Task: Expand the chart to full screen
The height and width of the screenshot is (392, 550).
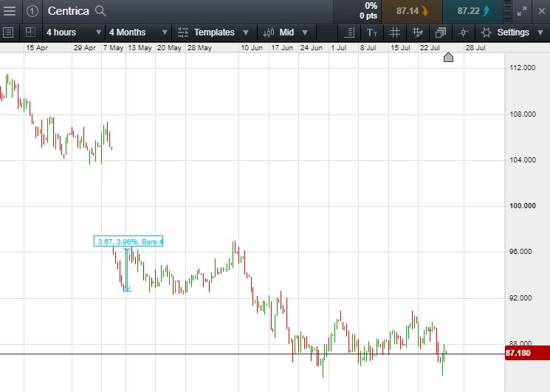Action: (522, 11)
